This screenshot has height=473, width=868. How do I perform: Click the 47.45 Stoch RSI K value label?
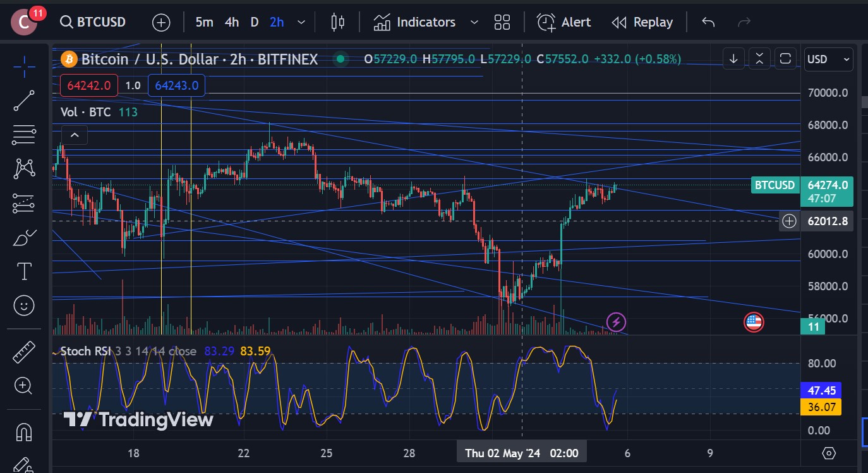tap(821, 391)
